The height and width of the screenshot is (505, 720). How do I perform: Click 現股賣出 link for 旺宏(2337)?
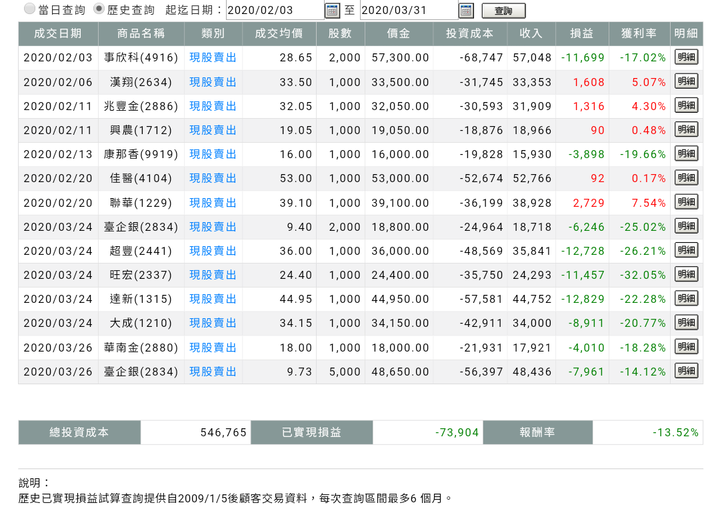point(213,275)
